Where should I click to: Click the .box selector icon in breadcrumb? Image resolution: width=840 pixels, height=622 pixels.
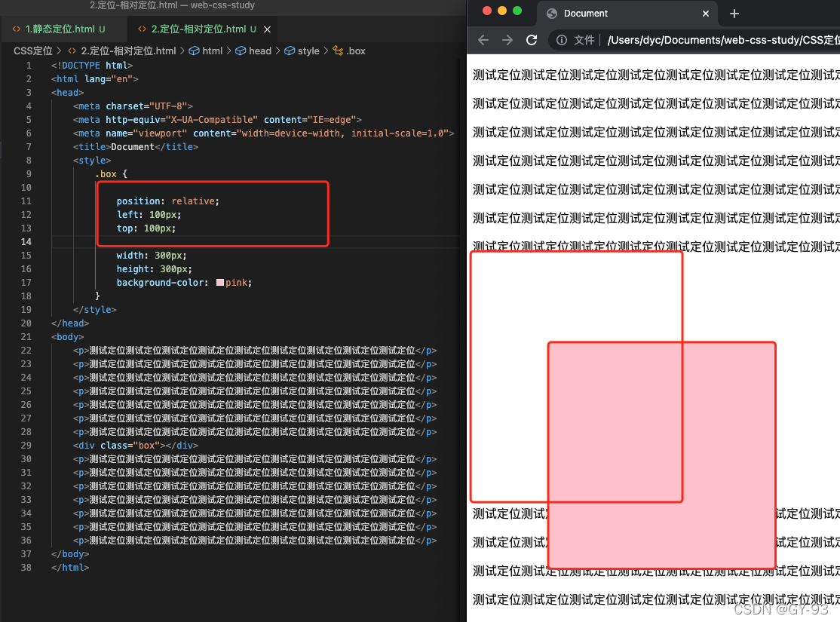coord(338,51)
